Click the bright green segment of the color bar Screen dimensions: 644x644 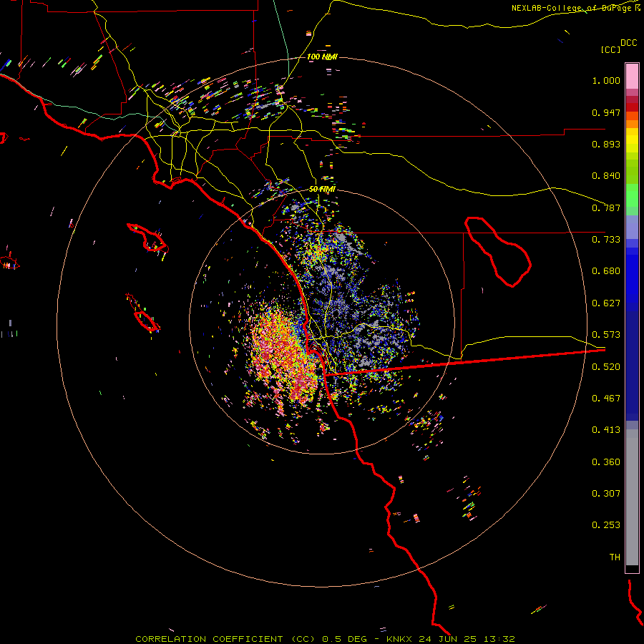pyautogui.click(x=632, y=195)
